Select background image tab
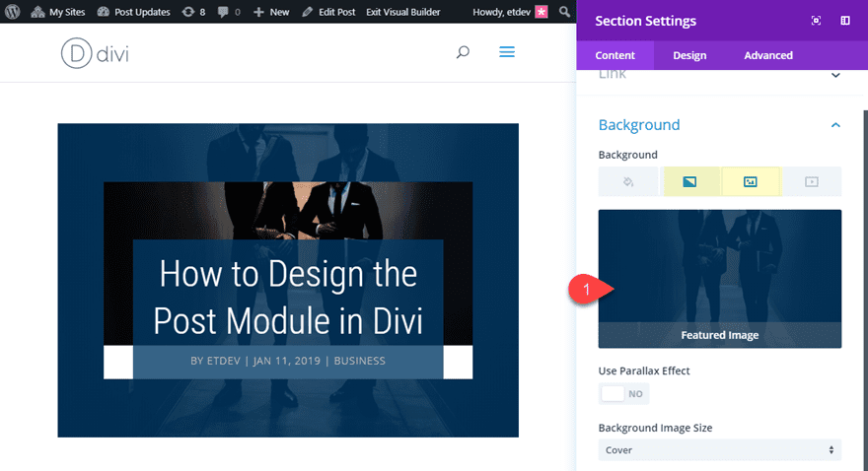868x471 pixels. click(750, 181)
